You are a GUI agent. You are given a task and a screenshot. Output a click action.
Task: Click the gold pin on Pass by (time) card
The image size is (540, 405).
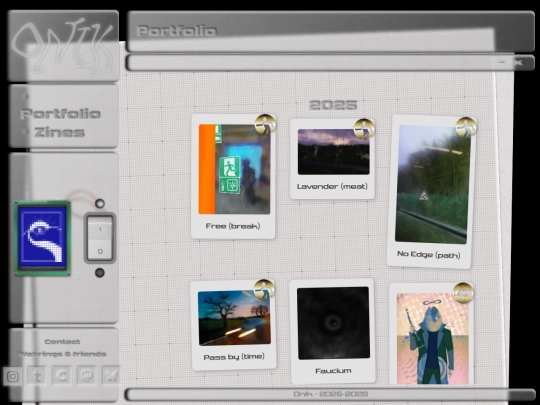[x=264, y=290]
